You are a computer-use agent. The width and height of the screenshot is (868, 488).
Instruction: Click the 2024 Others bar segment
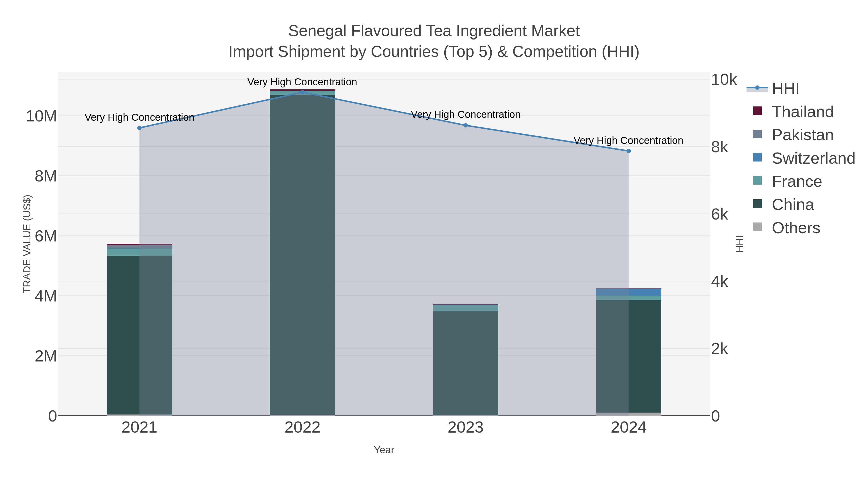pyautogui.click(x=628, y=414)
